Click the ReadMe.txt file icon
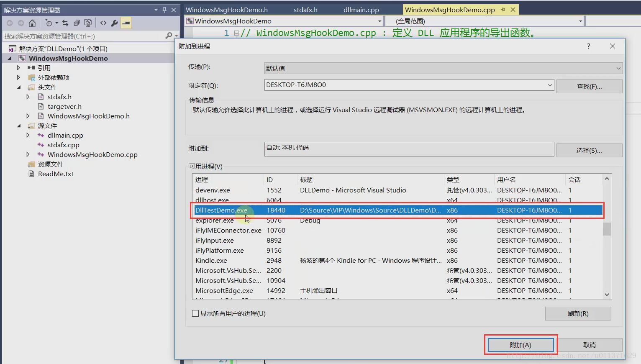641x364 pixels. [31, 174]
